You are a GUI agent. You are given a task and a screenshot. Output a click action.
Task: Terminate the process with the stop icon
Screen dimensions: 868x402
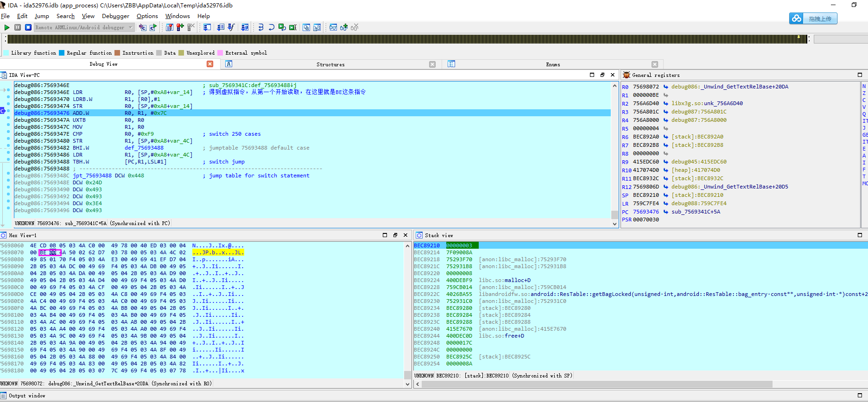pyautogui.click(x=28, y=27)
